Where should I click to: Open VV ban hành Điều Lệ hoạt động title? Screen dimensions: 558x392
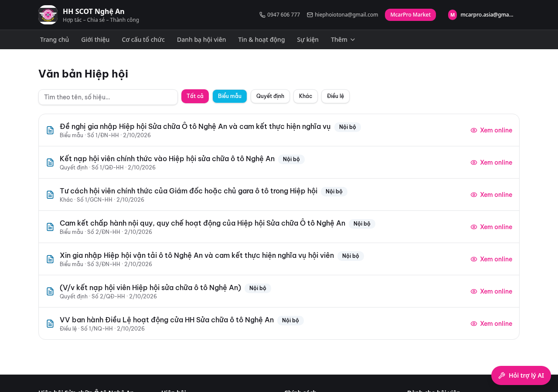(167, 320)
